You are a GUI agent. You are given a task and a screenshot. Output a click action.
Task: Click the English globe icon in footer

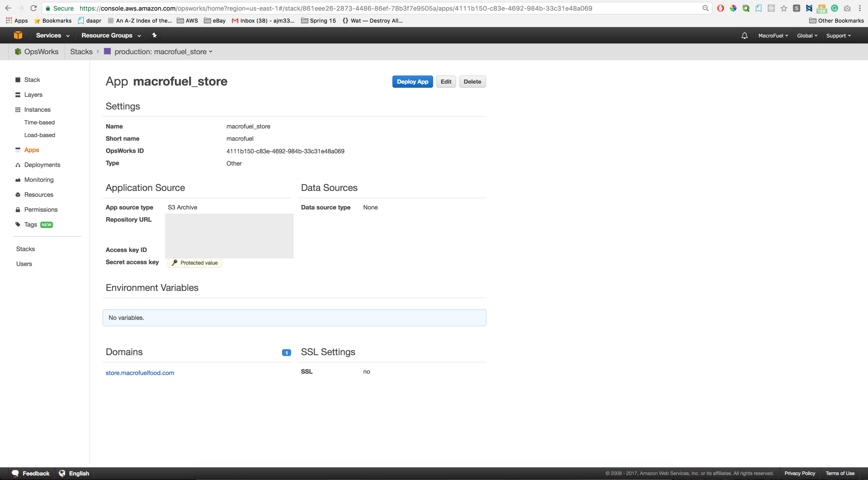coord(62,473)
